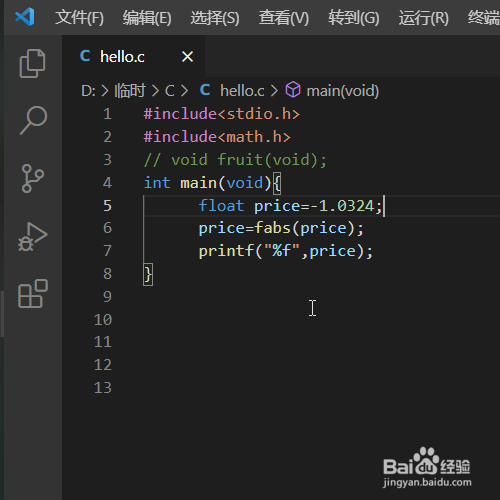Open the 编辑(E) menu
Viewport: 500px width, 500px height.
pyautogui.click(x=147, y=17)
